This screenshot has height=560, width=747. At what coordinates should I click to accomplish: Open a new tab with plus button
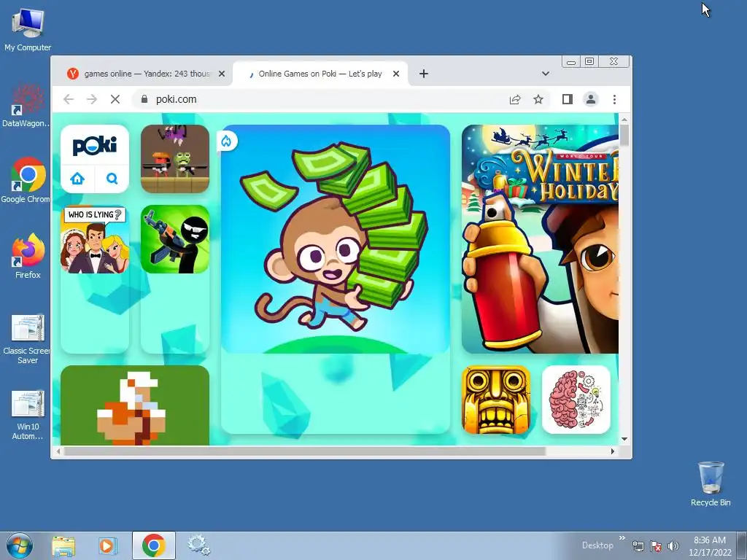pyautogui.click(x=424, y=74)
